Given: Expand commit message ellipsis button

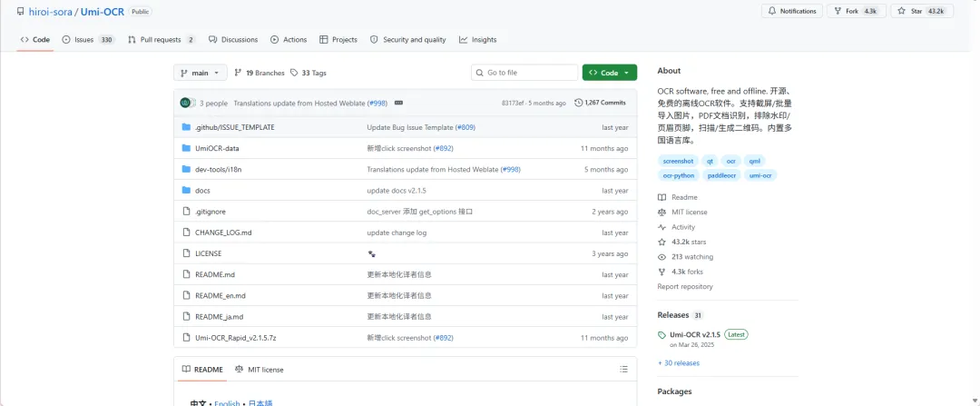Looking at the screenshot, I should 398,103.
